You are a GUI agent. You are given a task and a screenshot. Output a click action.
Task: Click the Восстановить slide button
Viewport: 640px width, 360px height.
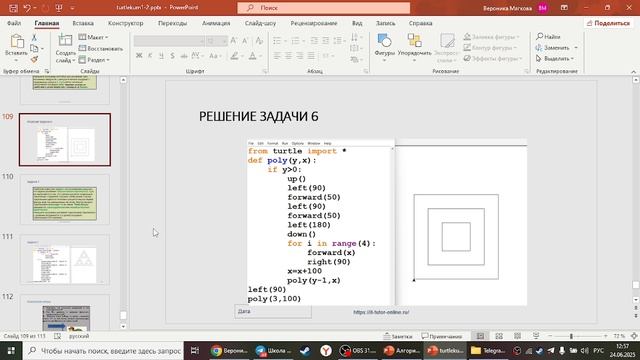click(101, 49)
